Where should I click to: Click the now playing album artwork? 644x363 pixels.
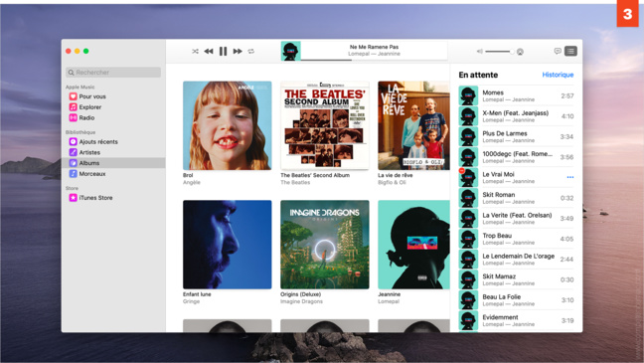(291, 51)
